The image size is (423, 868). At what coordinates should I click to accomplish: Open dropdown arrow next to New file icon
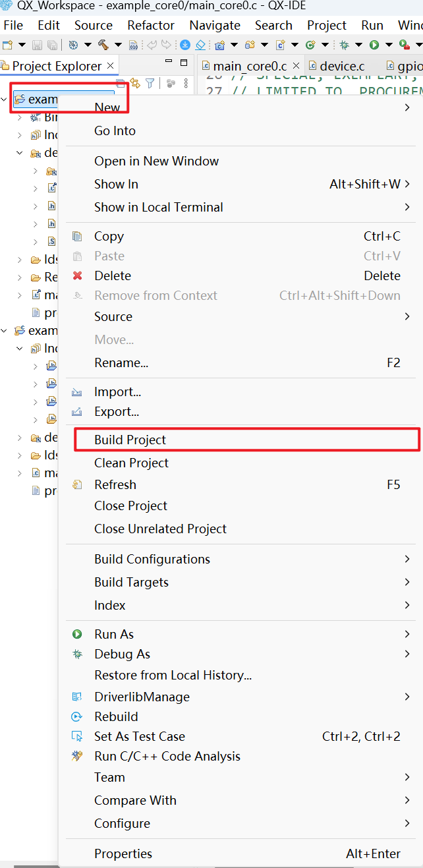(x=22, y=45)
